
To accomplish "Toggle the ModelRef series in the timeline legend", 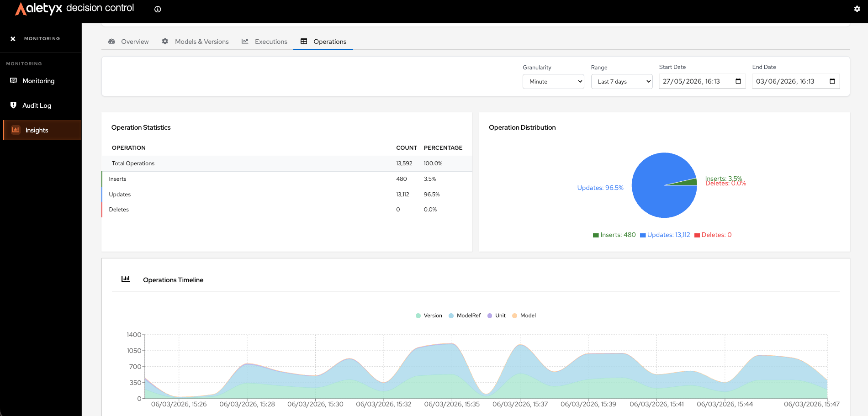I will 464,316.
